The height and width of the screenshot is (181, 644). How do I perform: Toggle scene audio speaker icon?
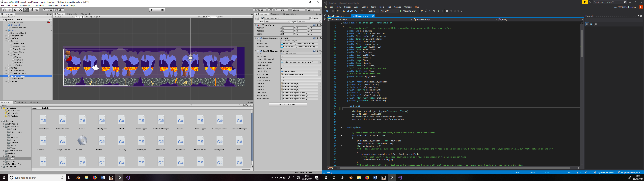pos(87,17)
